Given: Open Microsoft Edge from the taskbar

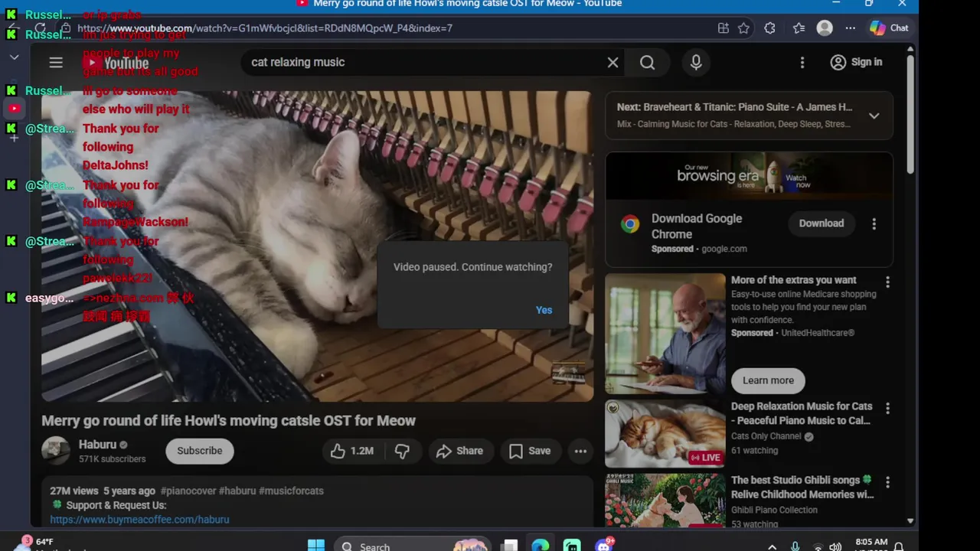Looking at the screenshot, I should [x=541, y=546].
